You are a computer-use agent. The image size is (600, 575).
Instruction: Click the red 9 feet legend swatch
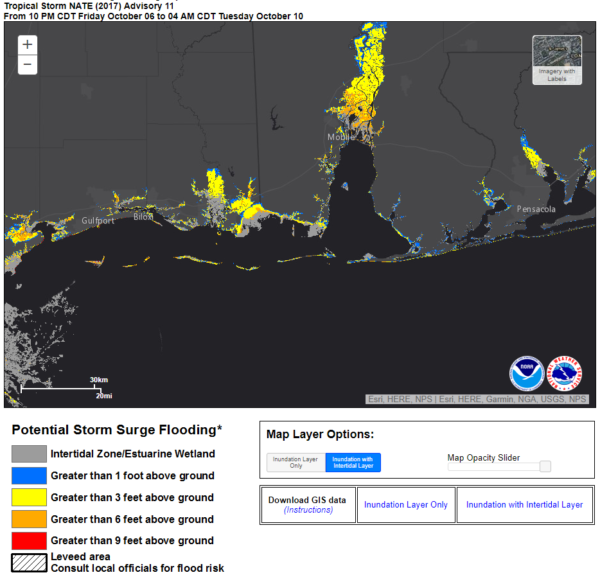pos(27,542)
